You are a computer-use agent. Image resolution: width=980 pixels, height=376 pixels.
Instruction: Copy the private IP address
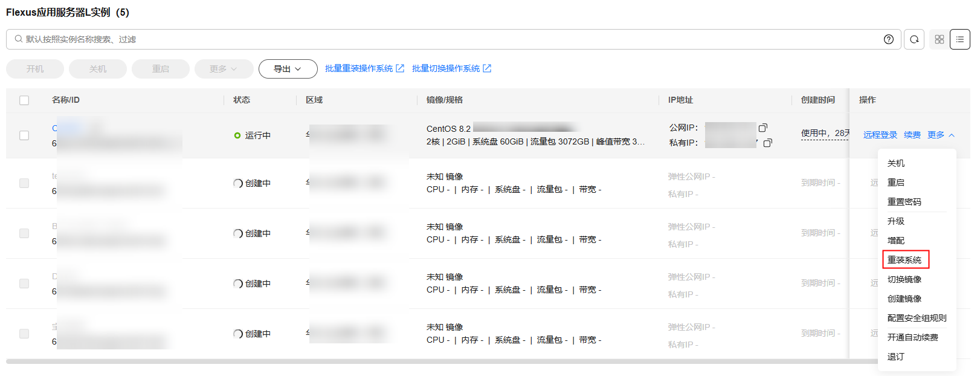[x=767, y=143]
